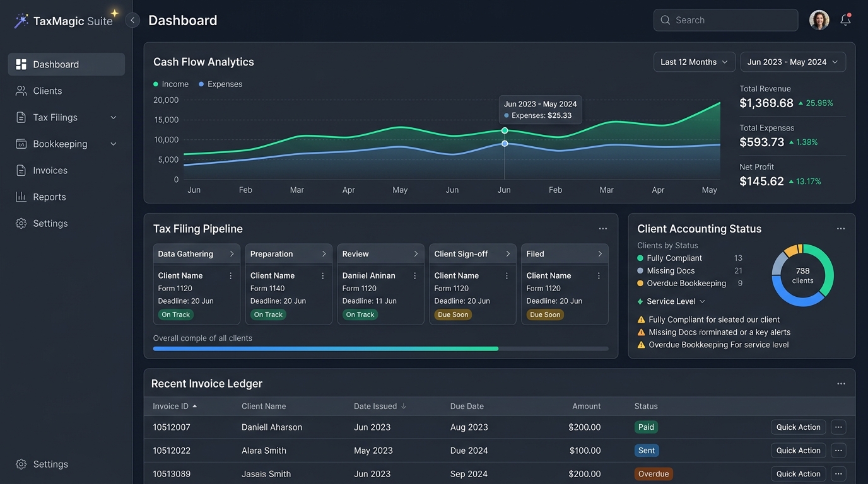Open the Jun 2023 - May 2024 date range

pos(793,62)
